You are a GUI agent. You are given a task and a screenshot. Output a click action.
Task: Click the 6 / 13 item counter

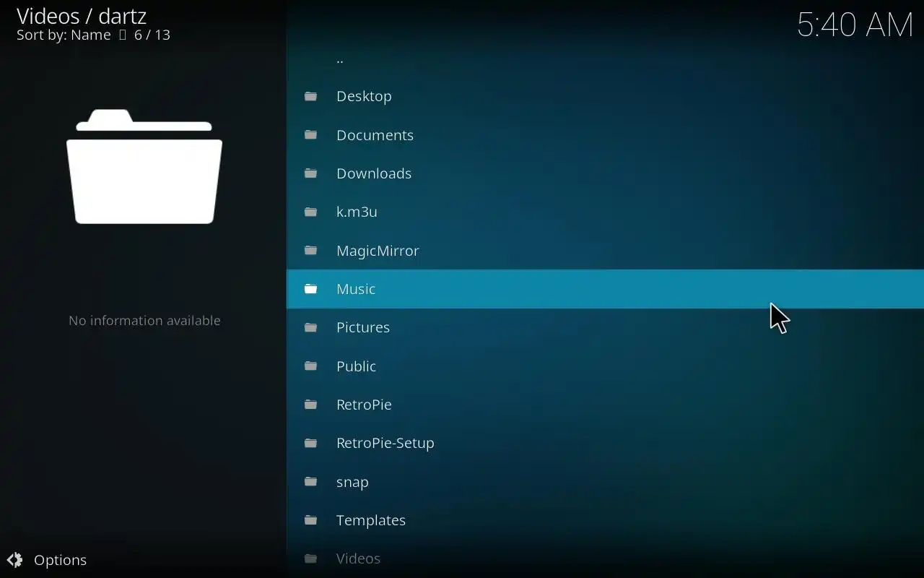point(152,35)
